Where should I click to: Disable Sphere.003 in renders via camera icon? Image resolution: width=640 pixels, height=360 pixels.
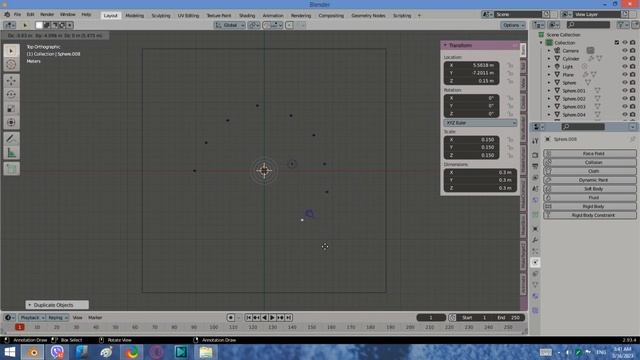[x=633, y=107]
